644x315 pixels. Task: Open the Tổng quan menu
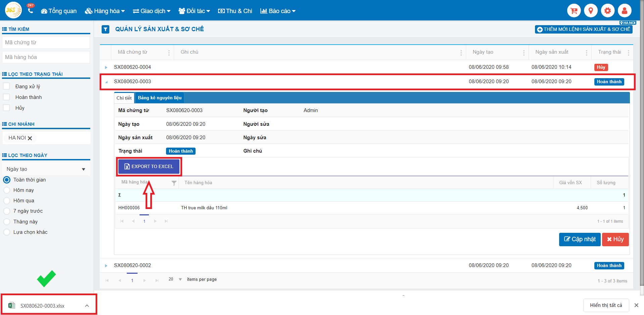tap(59, 11)
